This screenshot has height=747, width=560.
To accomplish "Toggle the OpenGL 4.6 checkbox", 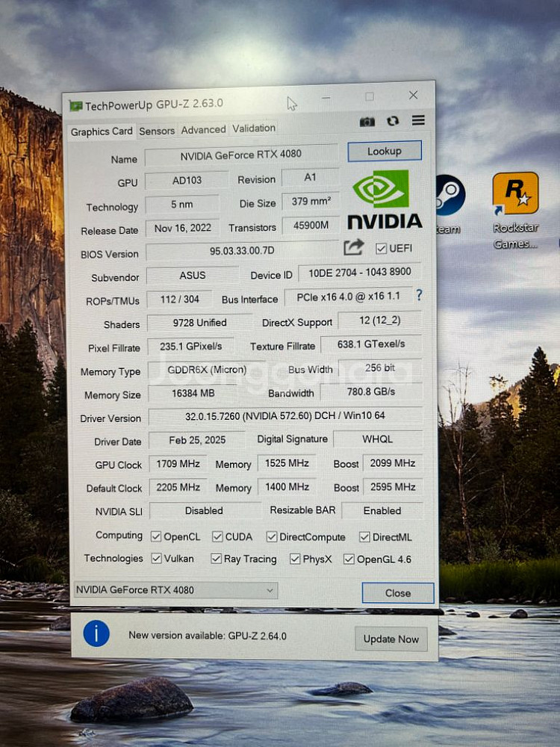I will [x=349, y=559].
